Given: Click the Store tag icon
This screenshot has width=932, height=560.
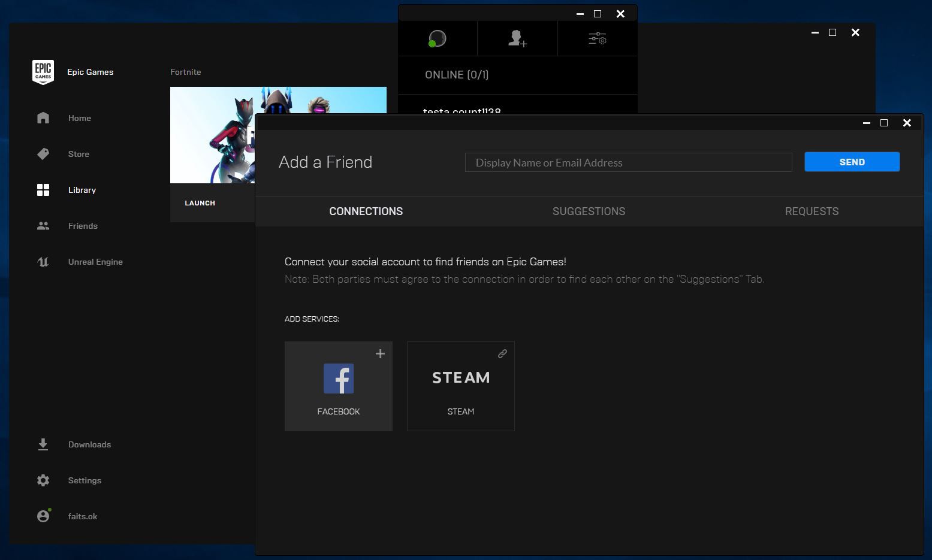Looking at the screenshot, I should [43, 154].
